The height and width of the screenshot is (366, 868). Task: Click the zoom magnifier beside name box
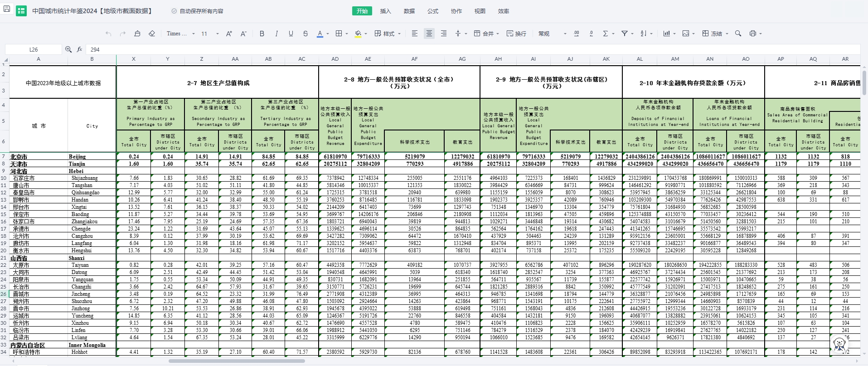click(x=68, y=49)
